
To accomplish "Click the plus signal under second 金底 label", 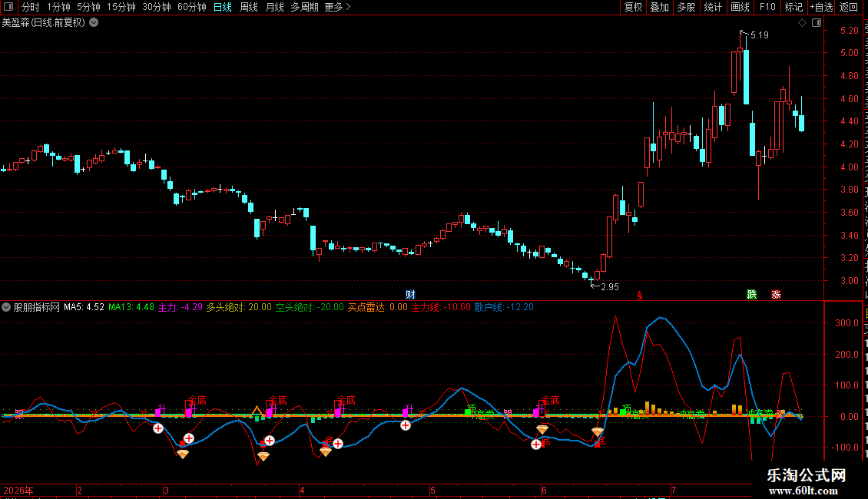I will point(269,441).
